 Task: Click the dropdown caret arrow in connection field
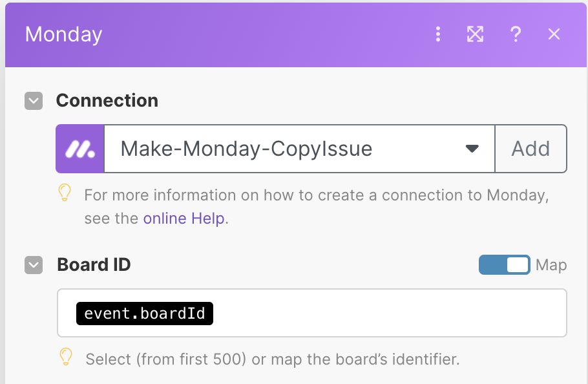[x=472, y=149]
